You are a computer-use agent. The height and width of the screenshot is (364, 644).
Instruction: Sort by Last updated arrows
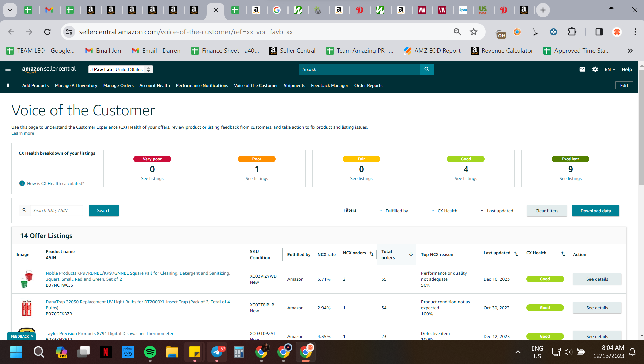coord(516,254)
